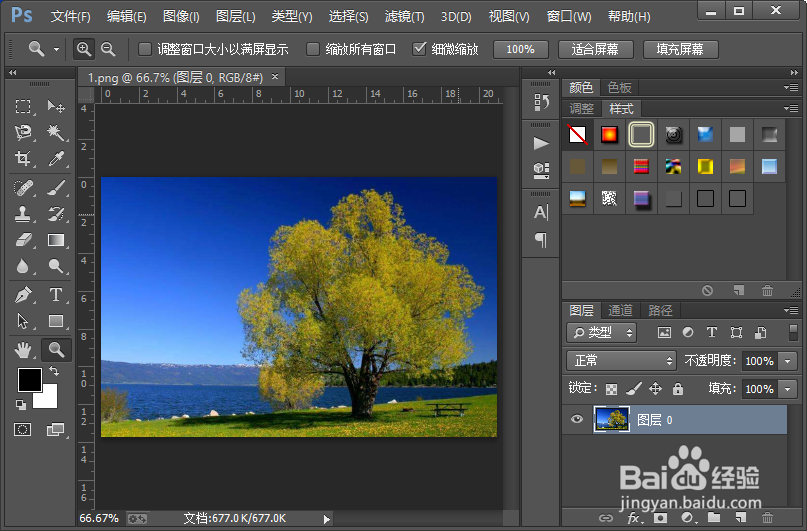
Task: Switch to the 调整 tab
Action: [582, 109]
